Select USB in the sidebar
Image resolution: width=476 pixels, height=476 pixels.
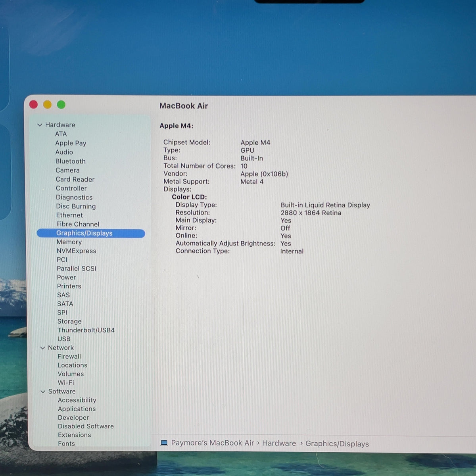point(64,339)
